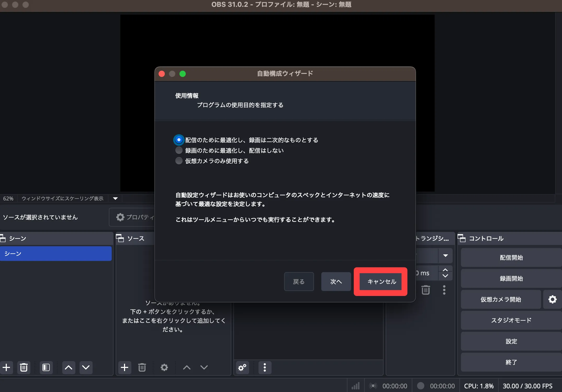Increase transition duration with up stepper

pyautogui.click(x=445, y=270)
